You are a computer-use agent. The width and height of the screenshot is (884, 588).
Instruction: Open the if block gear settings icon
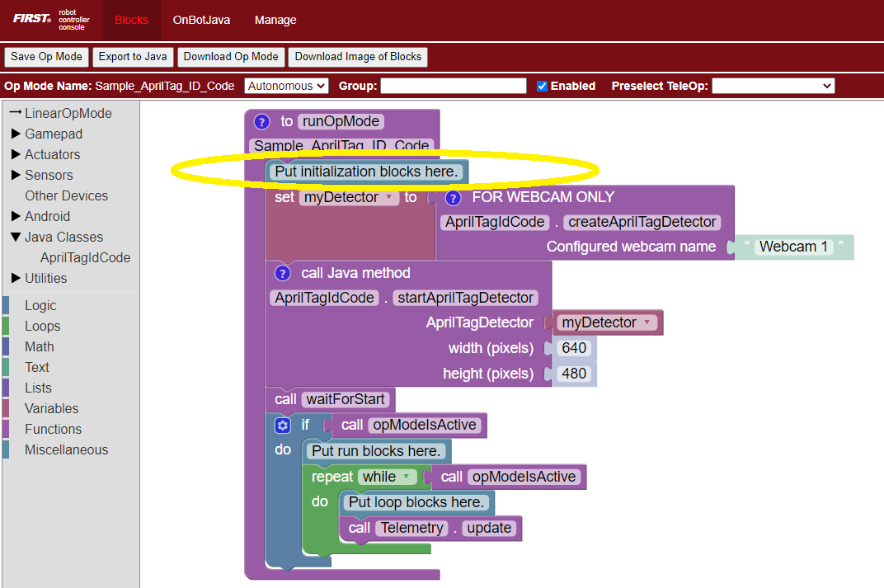tap(283, 426)
